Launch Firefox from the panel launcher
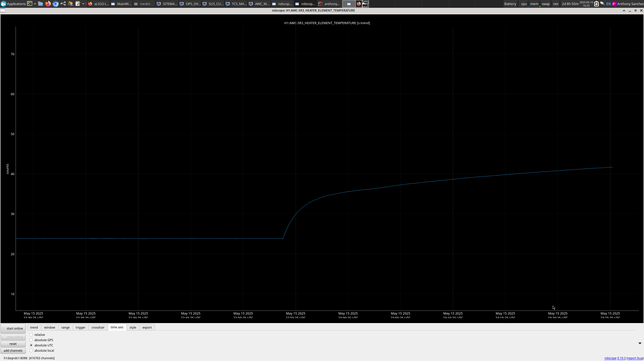The height and width of the screenshot is (361, 644). (48, 4)
